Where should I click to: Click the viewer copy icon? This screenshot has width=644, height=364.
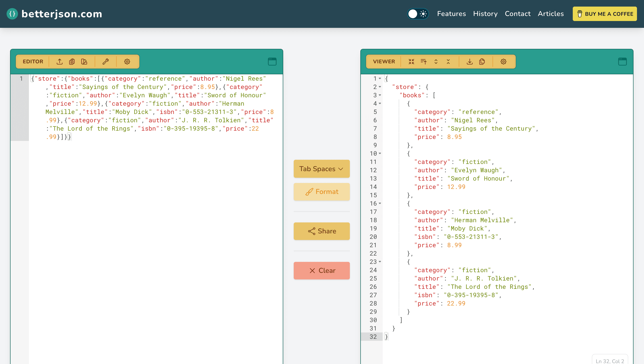[482, 62]
